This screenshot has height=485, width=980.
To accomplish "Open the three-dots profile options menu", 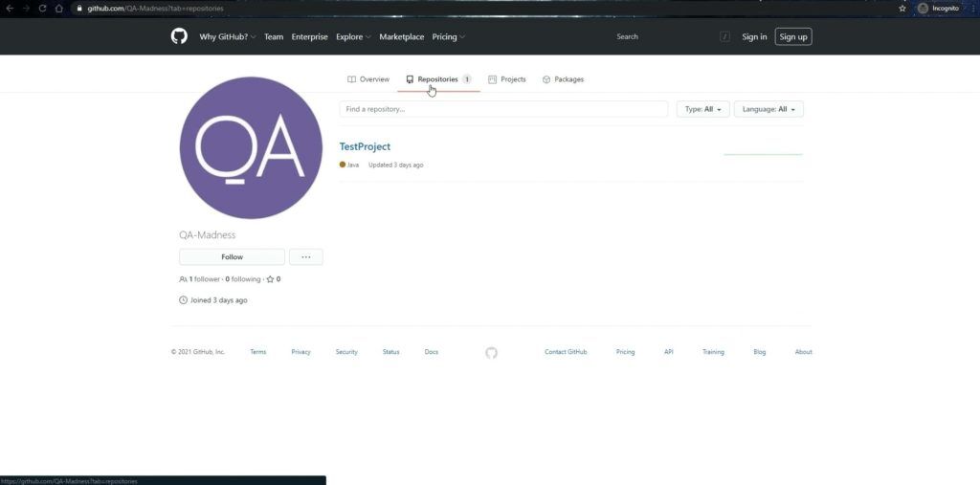I will (x=306, y=257).
